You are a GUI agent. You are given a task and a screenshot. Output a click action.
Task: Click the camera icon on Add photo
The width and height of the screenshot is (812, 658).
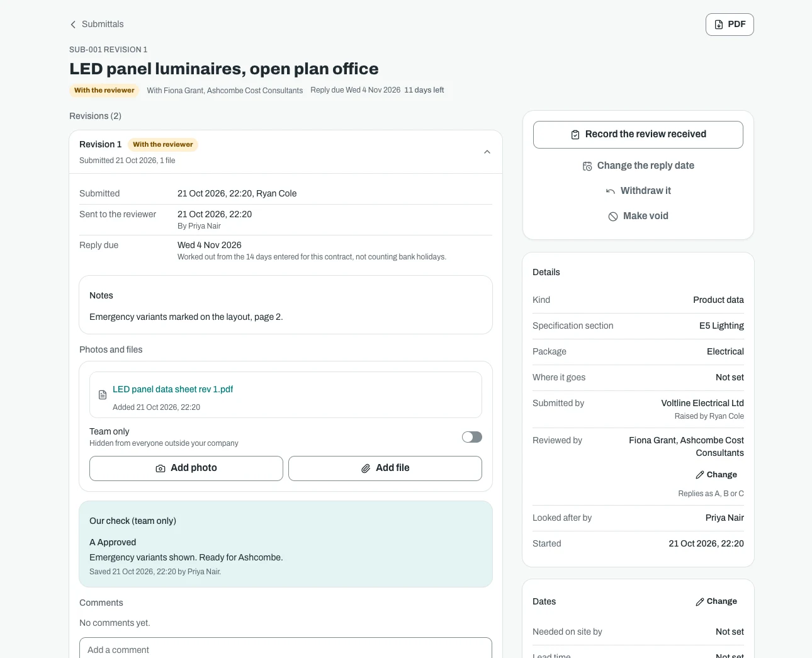161,468
